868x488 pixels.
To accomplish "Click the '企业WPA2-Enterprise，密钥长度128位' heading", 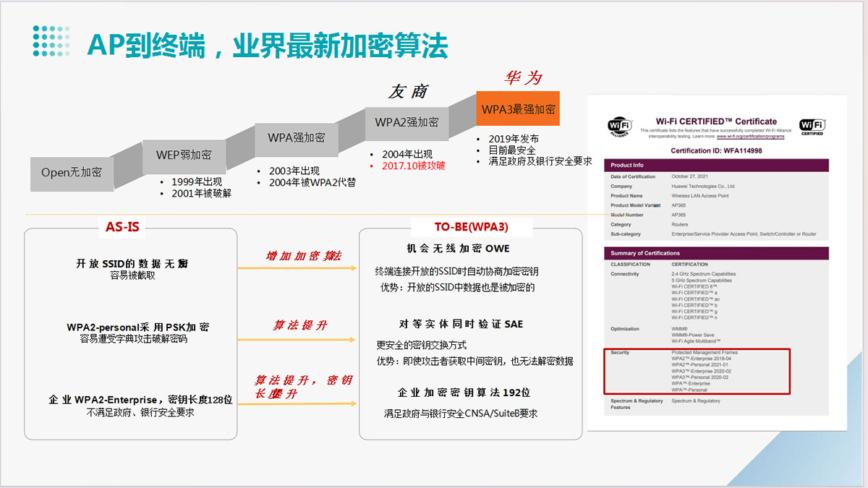I will point(140,400).
